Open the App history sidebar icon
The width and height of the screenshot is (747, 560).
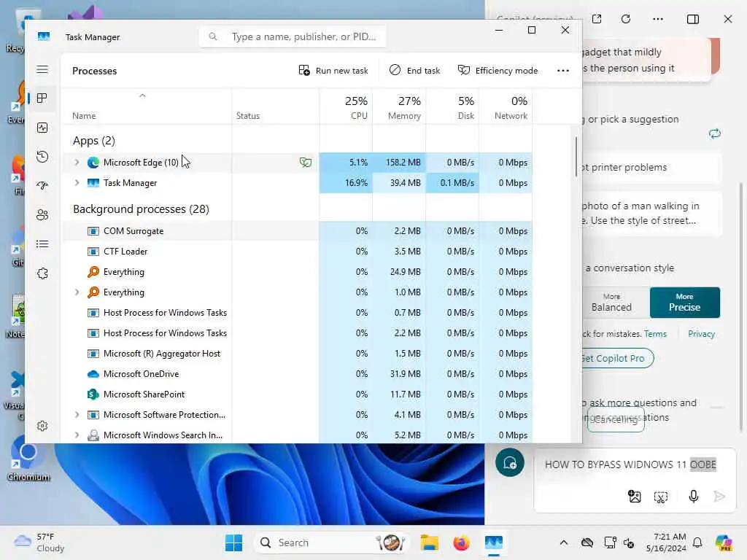click(x=42, y=157)
